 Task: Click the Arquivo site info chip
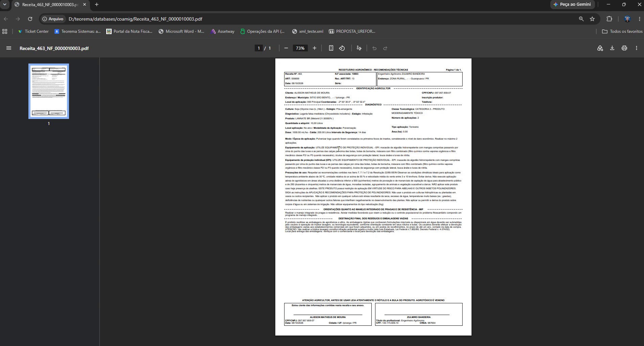pyautogui.click(x=53, y=19)
